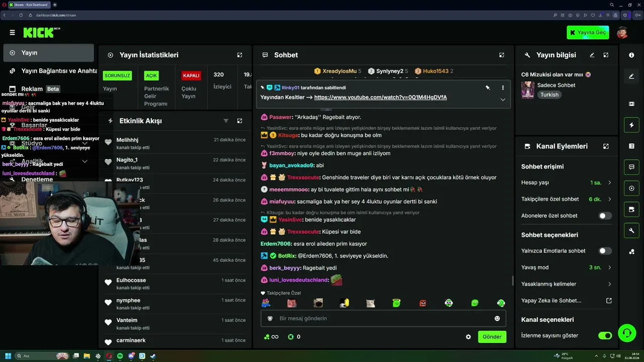
Task: Send the message with Gönder
Action: (x=492, y=337)
